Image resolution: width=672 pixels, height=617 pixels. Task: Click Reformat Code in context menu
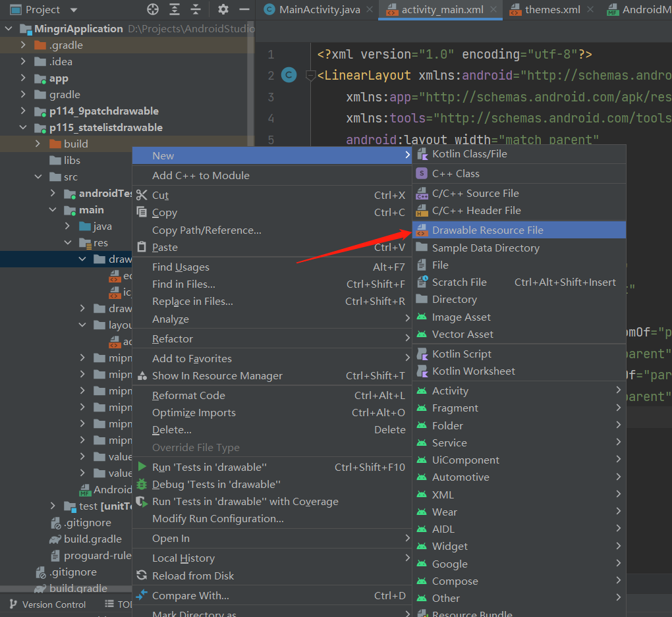click(188, 396)
